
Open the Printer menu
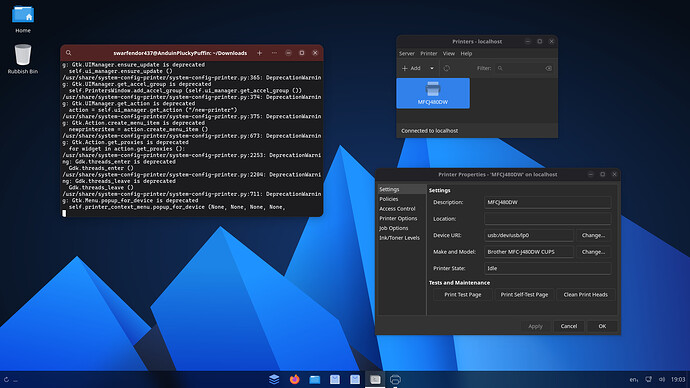click(429, 53)
